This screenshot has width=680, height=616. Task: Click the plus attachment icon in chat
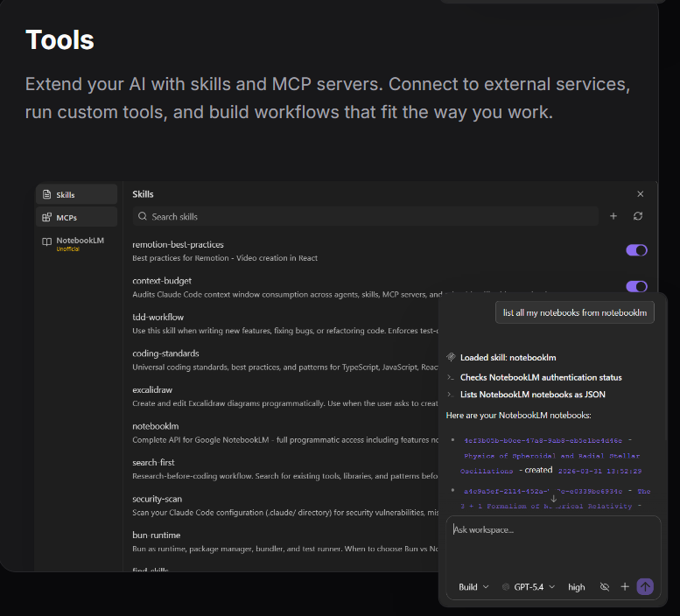point(625,587)
